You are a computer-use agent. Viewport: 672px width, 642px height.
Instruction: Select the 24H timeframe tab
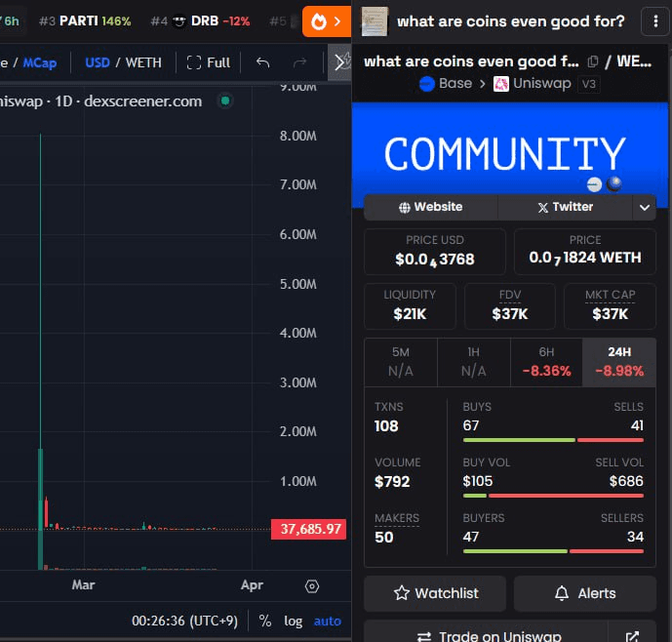pyautogui.click(x=619, y=362)
